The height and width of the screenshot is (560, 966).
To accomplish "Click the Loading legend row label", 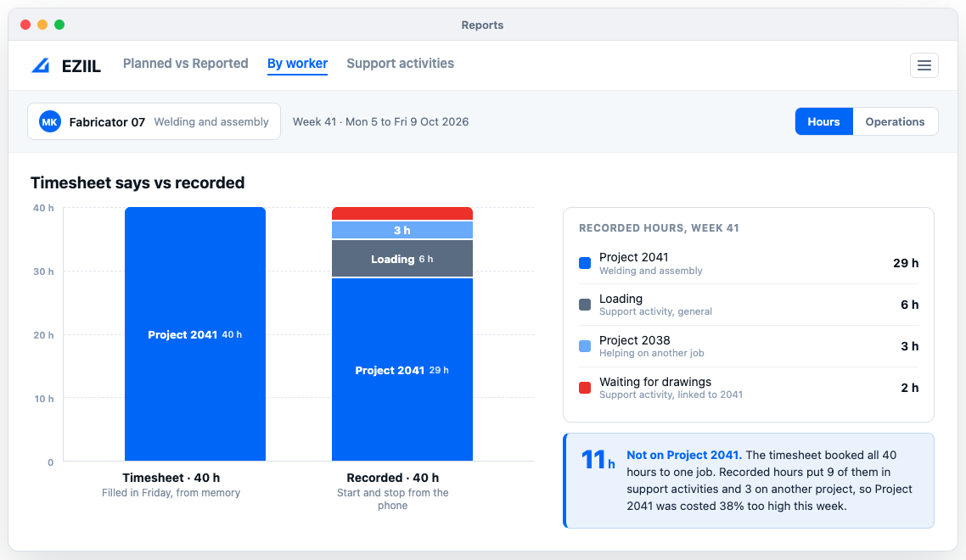I will [x=621, y=299].
